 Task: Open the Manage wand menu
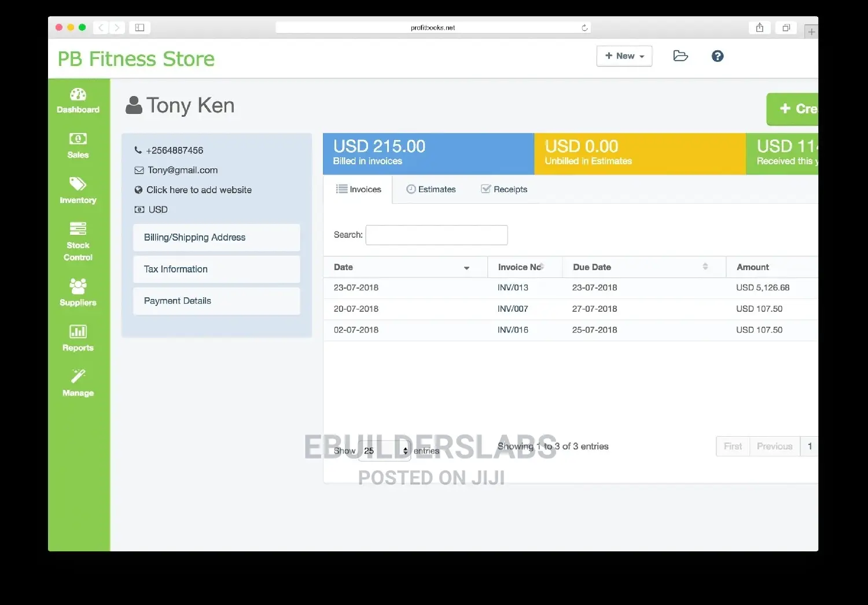tap(78, 383)
